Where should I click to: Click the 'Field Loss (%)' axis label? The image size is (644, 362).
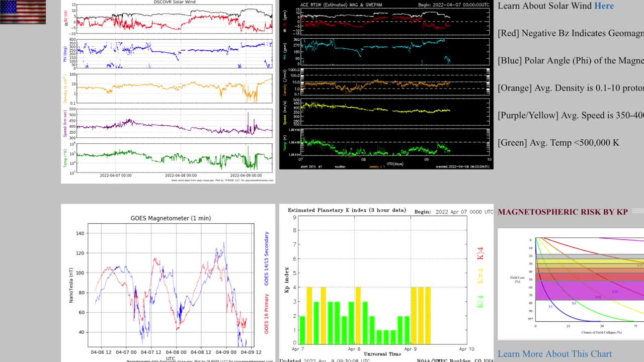click(518, 279)
